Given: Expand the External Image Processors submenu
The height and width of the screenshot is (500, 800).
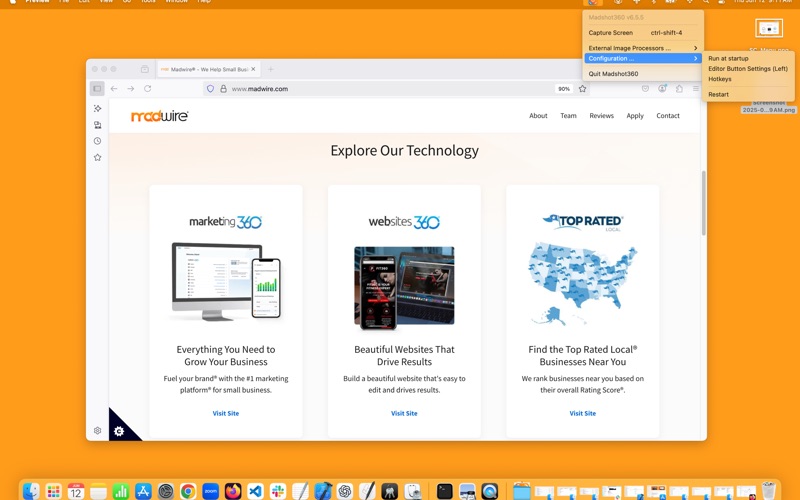Looking at the screenshot, I should click(642, 48).
